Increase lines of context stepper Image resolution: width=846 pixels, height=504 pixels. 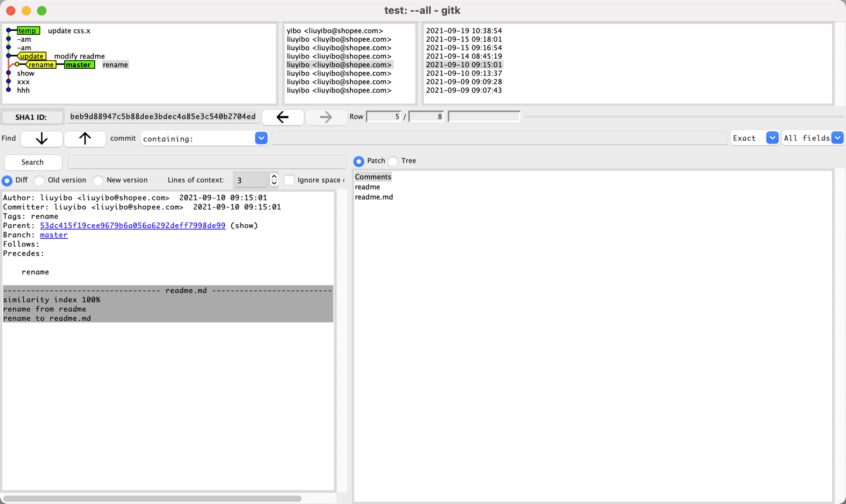[x=274, y=176]
